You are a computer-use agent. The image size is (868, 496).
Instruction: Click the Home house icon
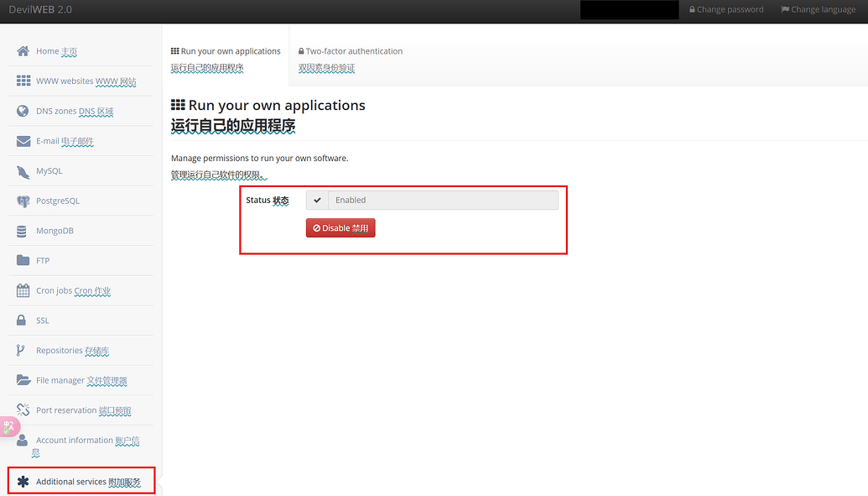point(23,51)
